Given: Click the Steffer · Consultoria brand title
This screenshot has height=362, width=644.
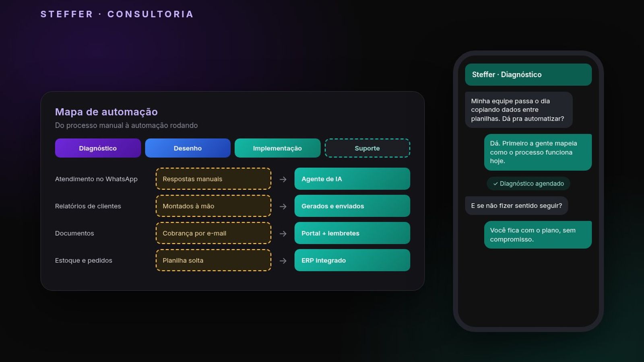Looking at the screenshot, I should (x=117, y=14).
